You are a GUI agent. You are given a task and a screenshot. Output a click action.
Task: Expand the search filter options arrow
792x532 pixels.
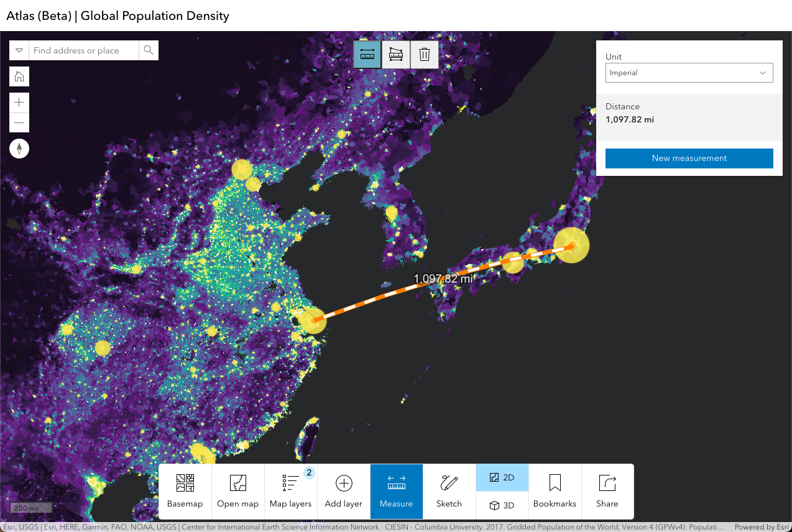19,50
